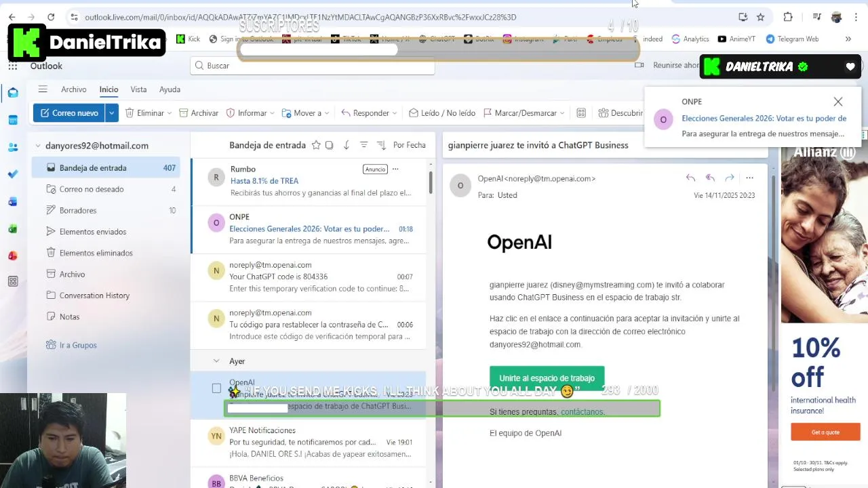Click the Archivar ribbon button
Image resolution: width=868 pixels, height=488 pixels.
coord(199,113)
